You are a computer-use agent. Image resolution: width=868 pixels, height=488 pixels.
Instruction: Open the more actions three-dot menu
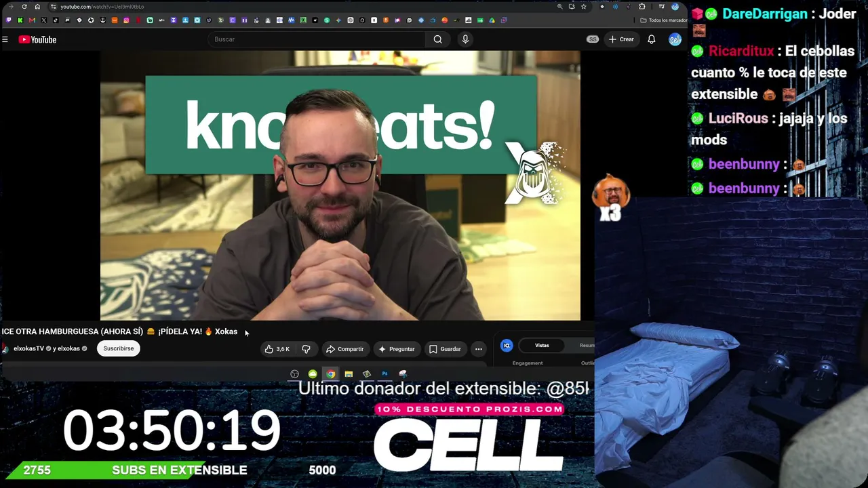479,349
